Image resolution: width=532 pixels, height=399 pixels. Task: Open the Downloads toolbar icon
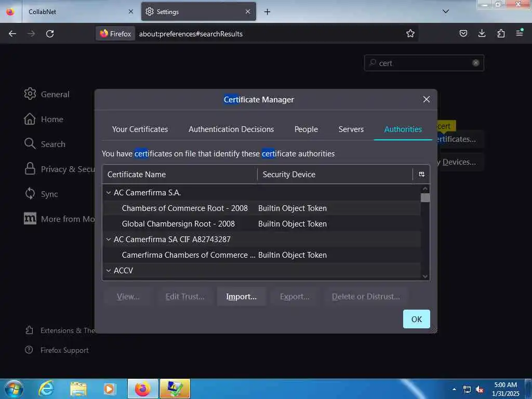(x=482, y=33)
